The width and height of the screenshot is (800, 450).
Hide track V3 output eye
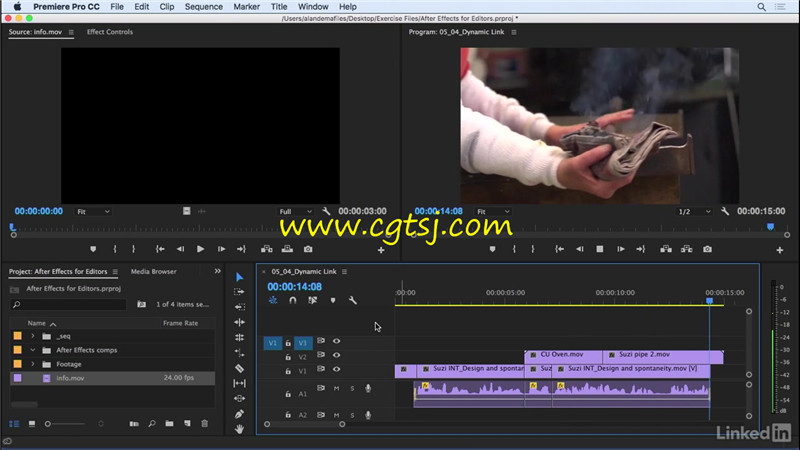(336, 341)
